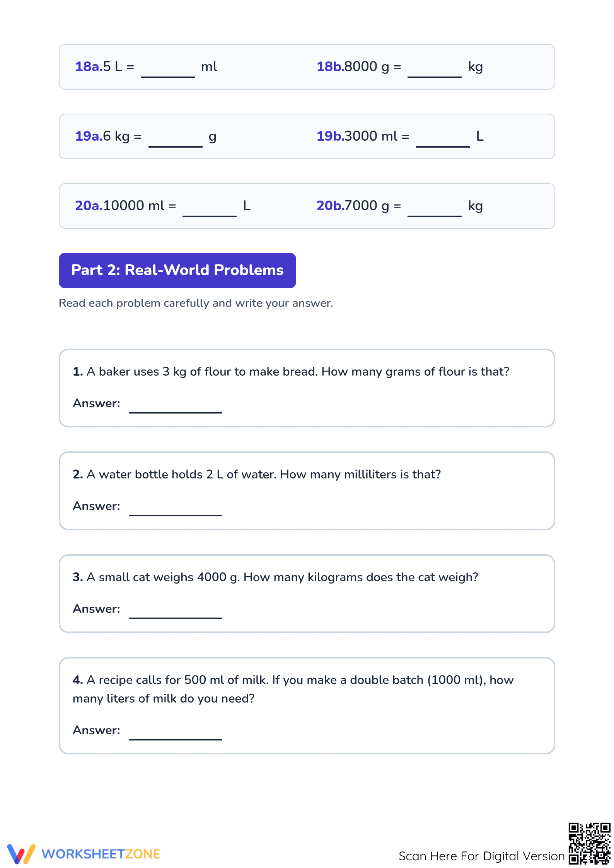614x868 pixels.
Task: Click the 19b question label
Action: [x=330, y=136]
